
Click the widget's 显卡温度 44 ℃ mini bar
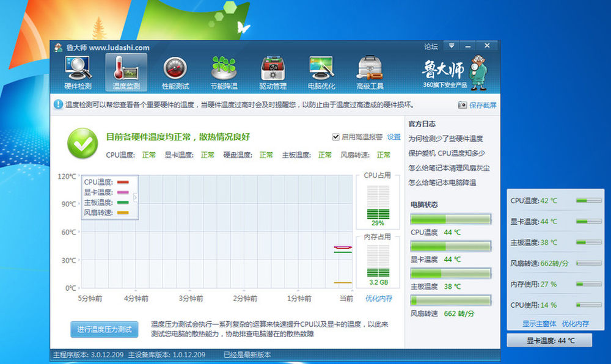click(588, 222)
